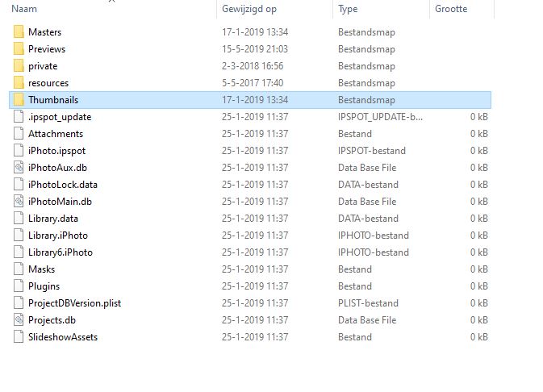
Task: Click the iPhotoMain.db database icon
Action: point(19,202)
